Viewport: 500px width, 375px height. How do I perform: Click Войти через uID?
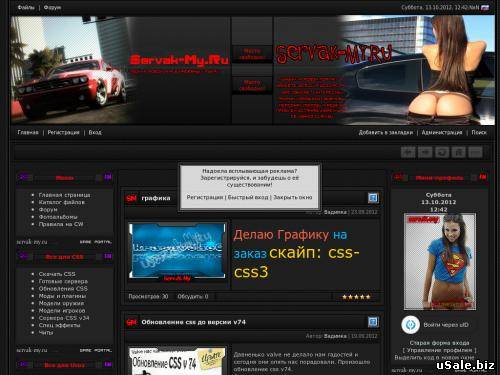[x=446, y=325]
